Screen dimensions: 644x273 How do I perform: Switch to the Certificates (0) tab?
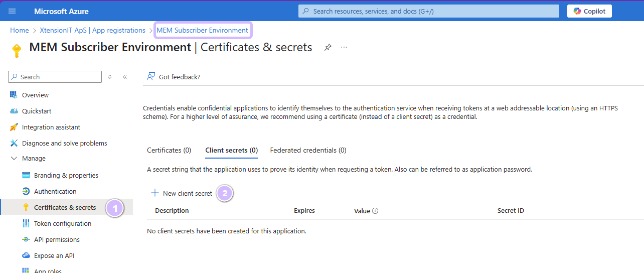pyautogui.click(x=169, y=150)
